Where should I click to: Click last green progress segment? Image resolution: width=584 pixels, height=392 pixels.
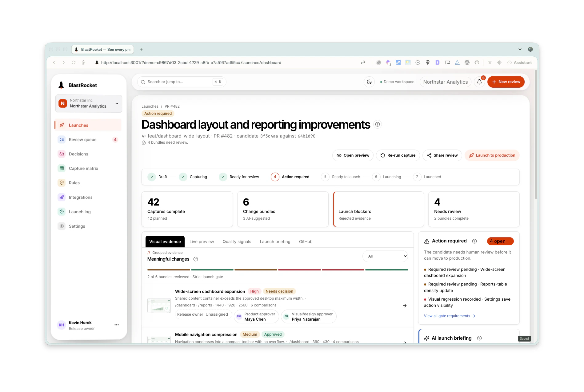[x=386, y=270]
